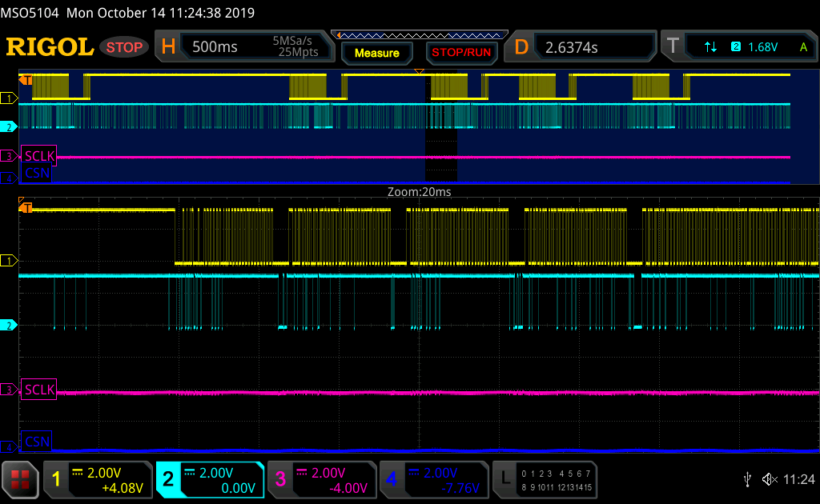This screenshot has width=820, height=504.
Task: Click the USB connection status icon
Action: point(748,479)
